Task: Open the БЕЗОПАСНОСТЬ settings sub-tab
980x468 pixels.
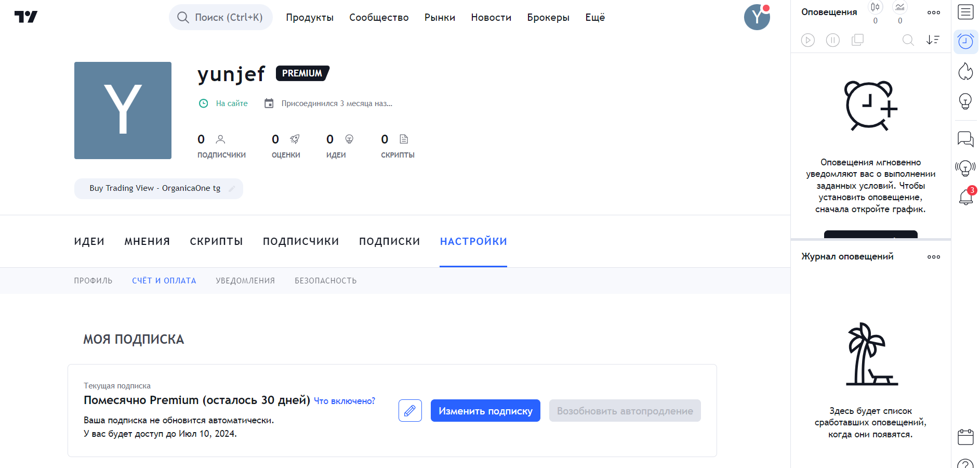Action: [325, 281]
